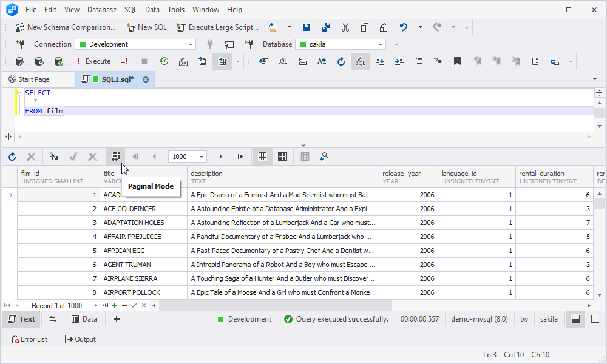Click the scissors Cut icon

(x=345, y=27)
